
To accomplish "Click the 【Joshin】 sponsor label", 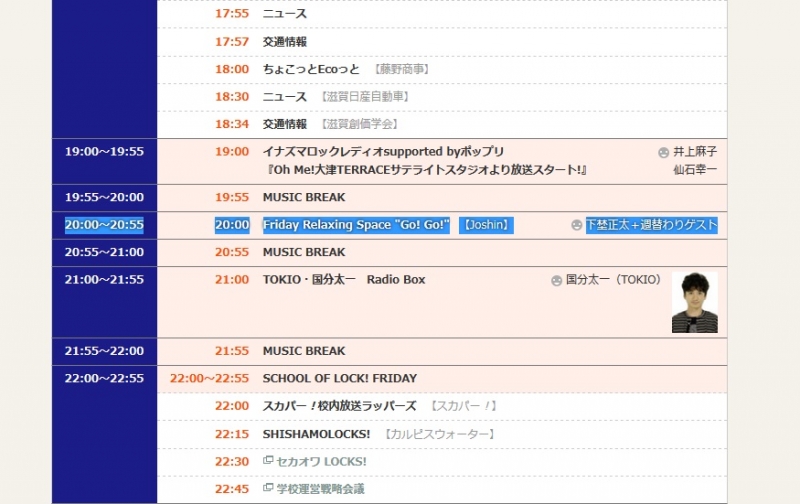I will [x=485, y=225].
